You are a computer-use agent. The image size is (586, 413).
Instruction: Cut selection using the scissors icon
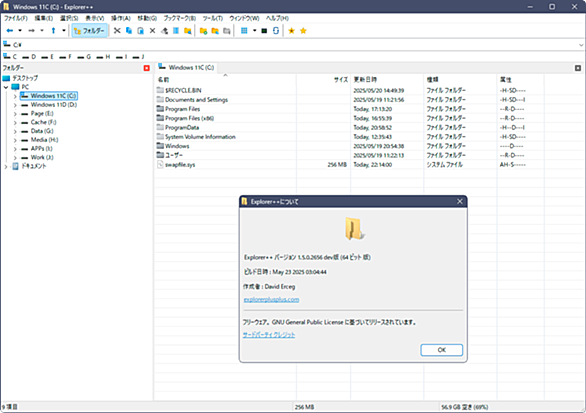(117, 31)
